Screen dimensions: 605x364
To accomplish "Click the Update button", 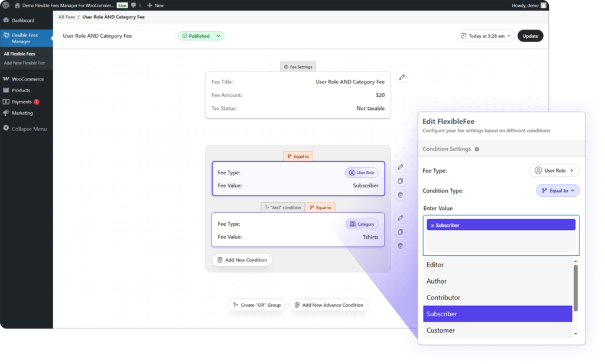I will (530, 36).
